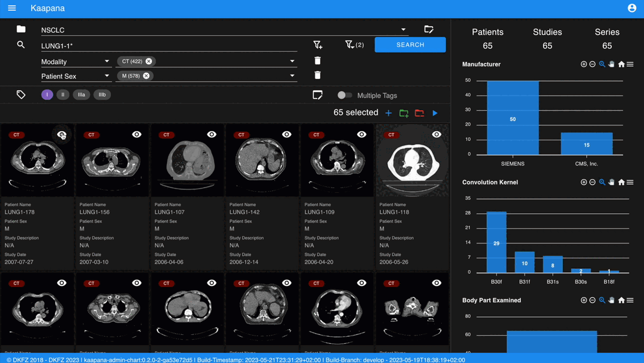Open Body Part Examined chart menu
Viewport: 644px width, 363px height.
click(x=630, y=300)
